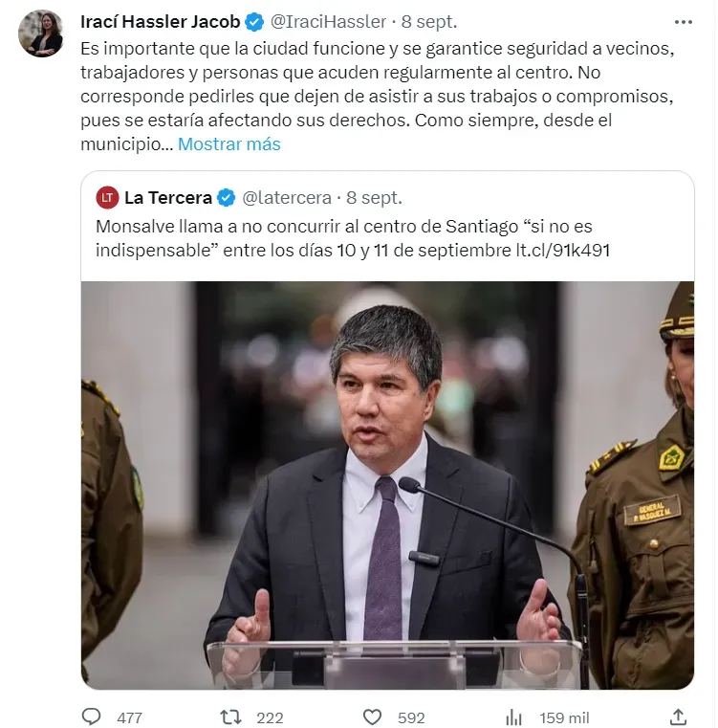718x728 pixels.
Task: Click Irací Hassler's blue verified badge
Action: tap(254, 22)
